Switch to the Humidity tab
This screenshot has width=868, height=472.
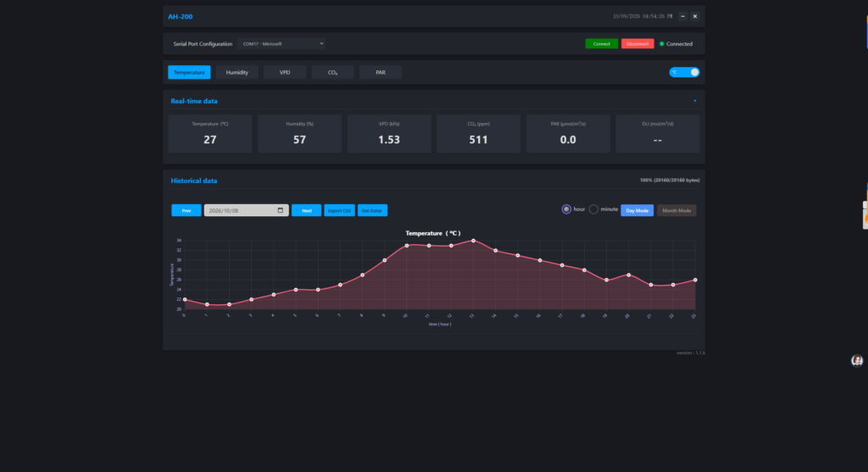[237, 72]
